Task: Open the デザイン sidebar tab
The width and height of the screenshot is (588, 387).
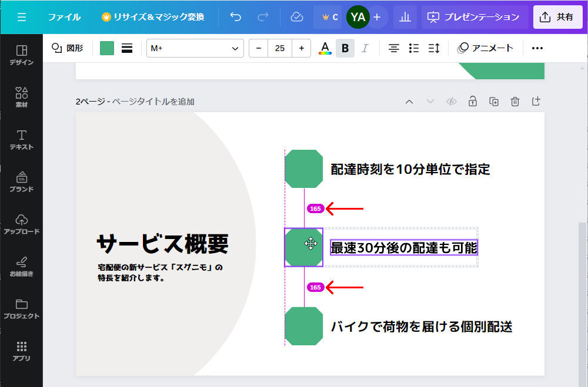Action: point(21,55)
